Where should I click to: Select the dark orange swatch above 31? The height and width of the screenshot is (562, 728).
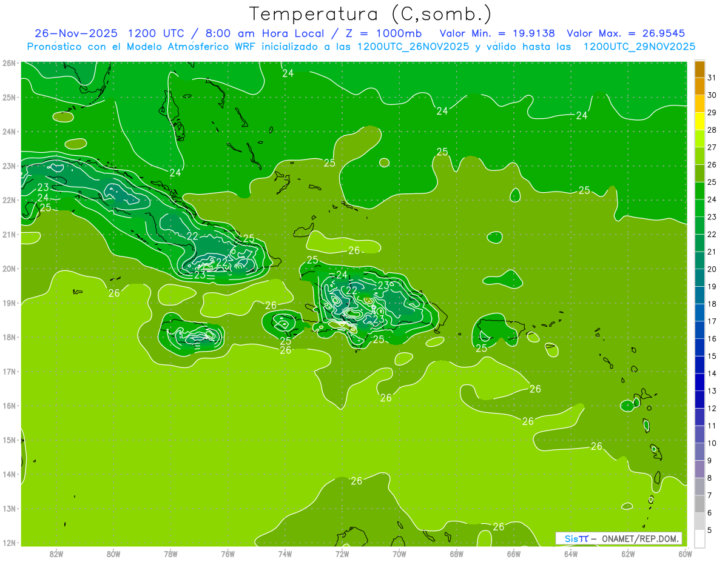[x=699, y=69]
